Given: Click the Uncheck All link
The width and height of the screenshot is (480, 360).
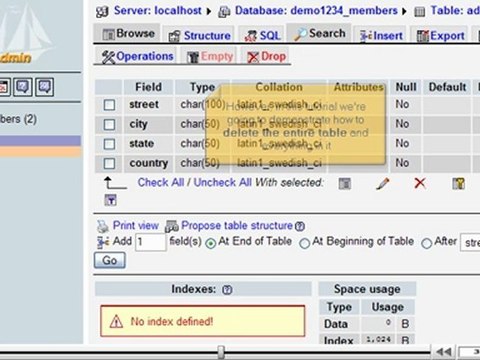Looking at the screenshot, I should [x=223, y=182].
